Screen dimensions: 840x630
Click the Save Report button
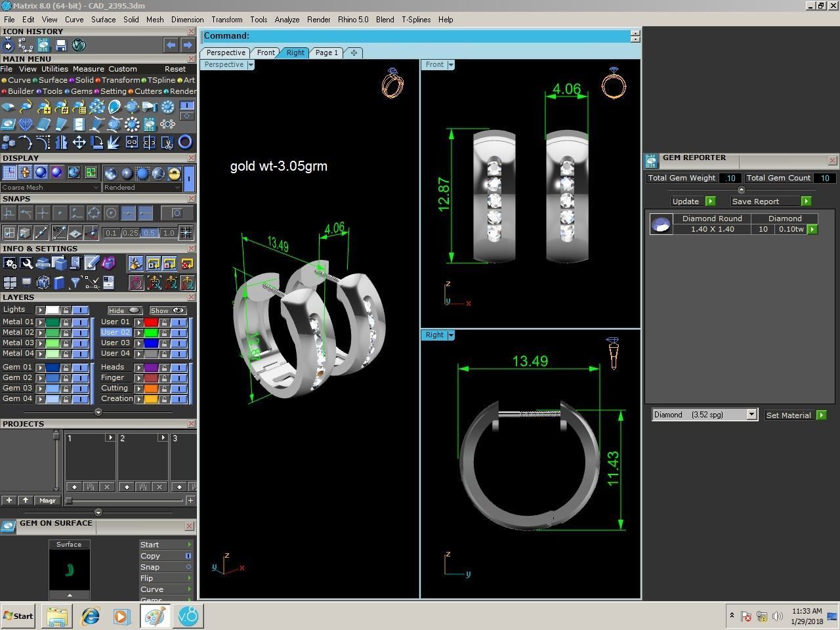771,201
